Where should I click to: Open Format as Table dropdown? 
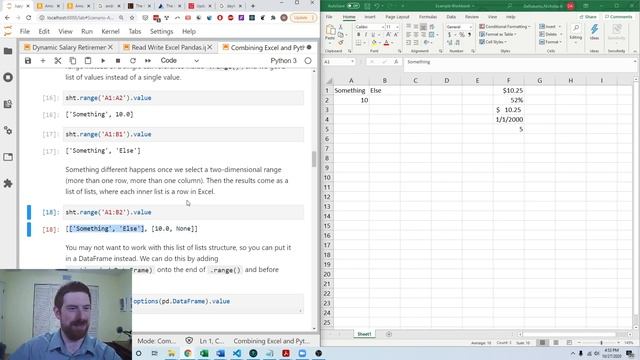pyautogui.click(x=498, y=34)
